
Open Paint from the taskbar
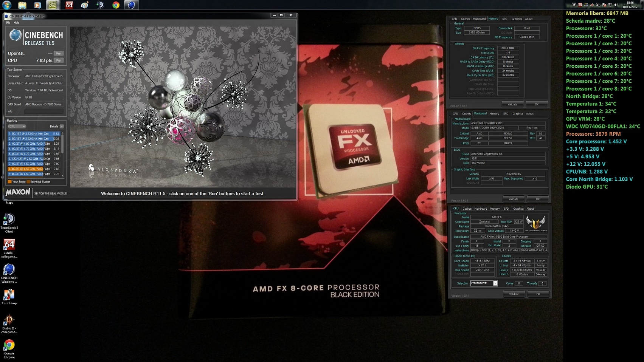coord(85,5)
